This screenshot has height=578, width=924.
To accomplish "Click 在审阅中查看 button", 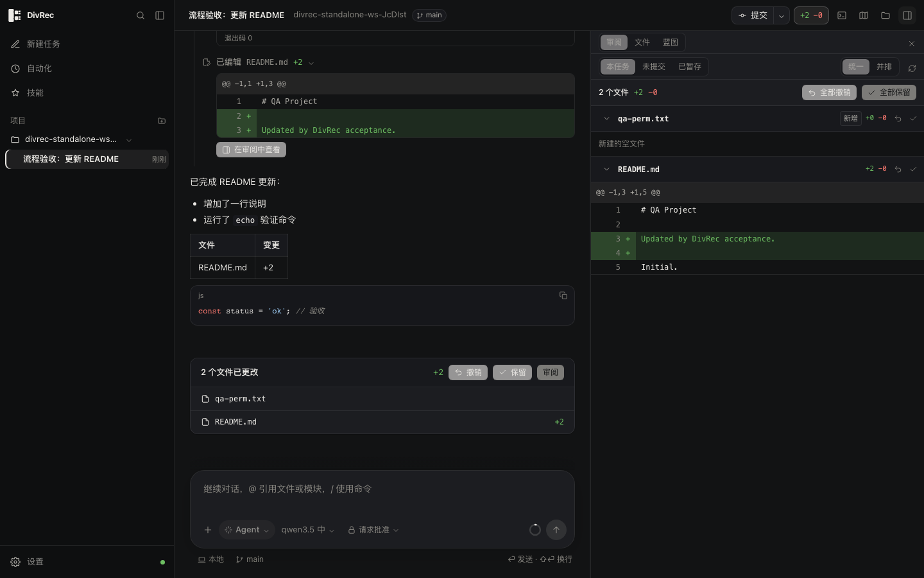I will [x=251, y=150].
